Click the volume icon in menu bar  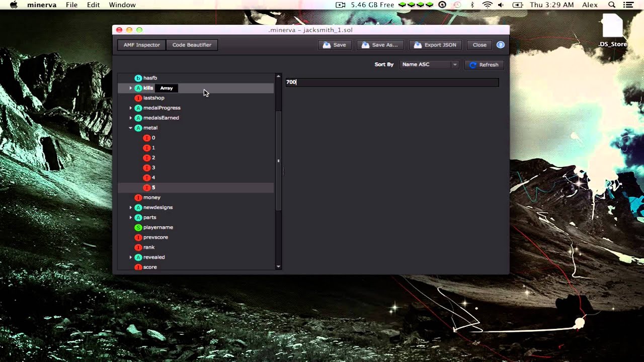tap(501, 5)
